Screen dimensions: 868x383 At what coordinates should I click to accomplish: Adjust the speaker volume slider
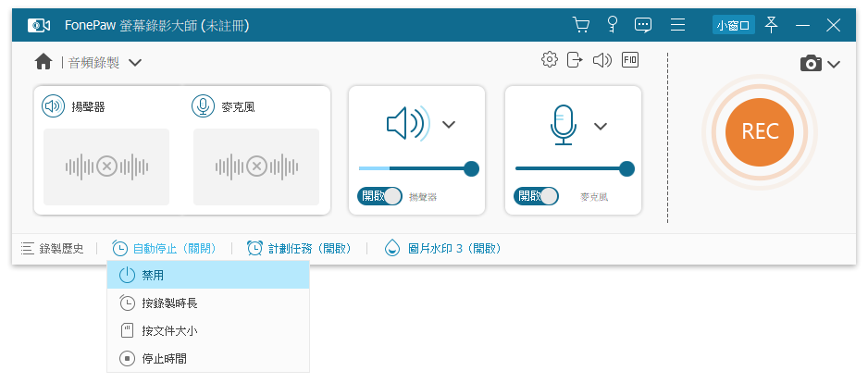tap(418, 168)
